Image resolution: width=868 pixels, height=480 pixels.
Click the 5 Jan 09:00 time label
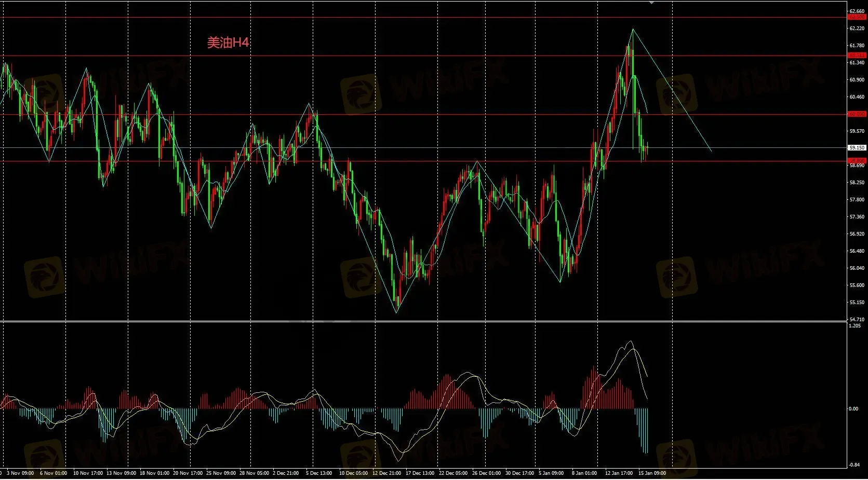point(551,473)
